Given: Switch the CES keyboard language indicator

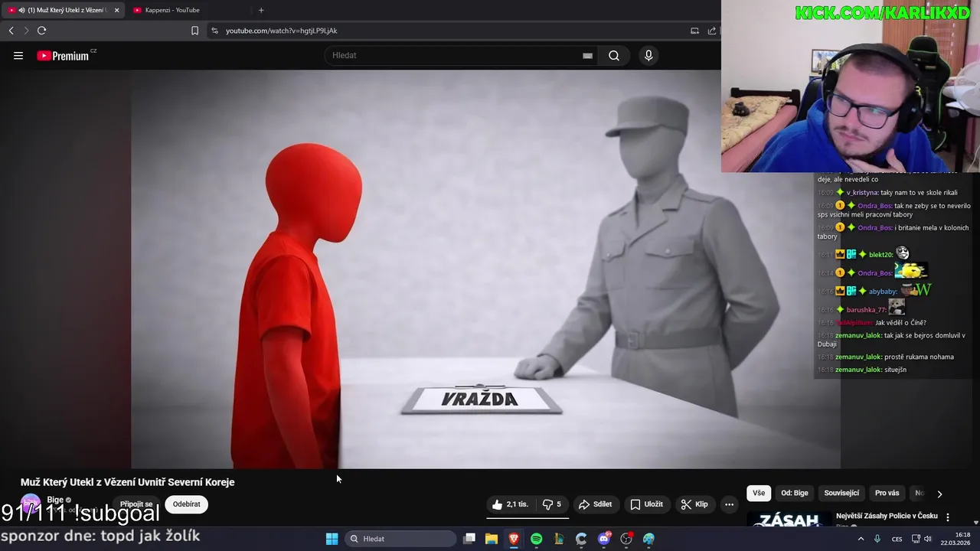Looking at the screenshot, I should [x=897, y=539].
